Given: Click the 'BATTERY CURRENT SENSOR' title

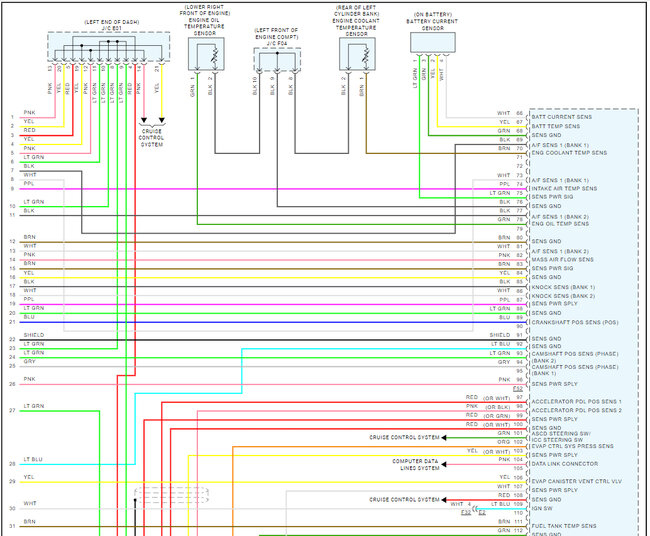Looking at the screenshot, I should 432,25.
